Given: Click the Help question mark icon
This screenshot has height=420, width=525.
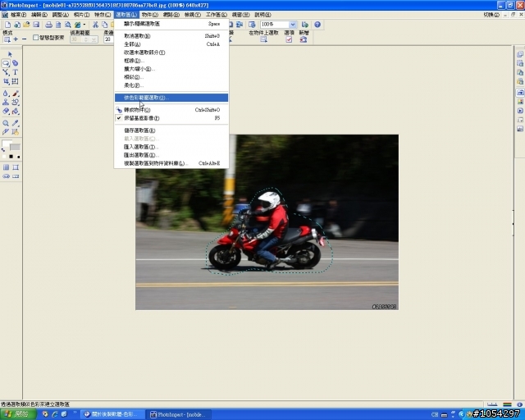Looking at the screenshot, I should pos(317,25).
